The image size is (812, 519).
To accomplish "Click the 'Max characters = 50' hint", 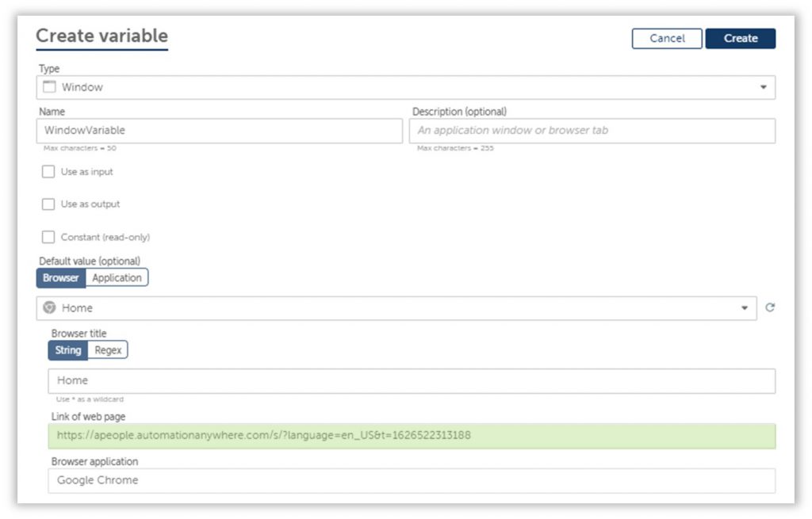I will pyautogui.click(x=80, y=148).
